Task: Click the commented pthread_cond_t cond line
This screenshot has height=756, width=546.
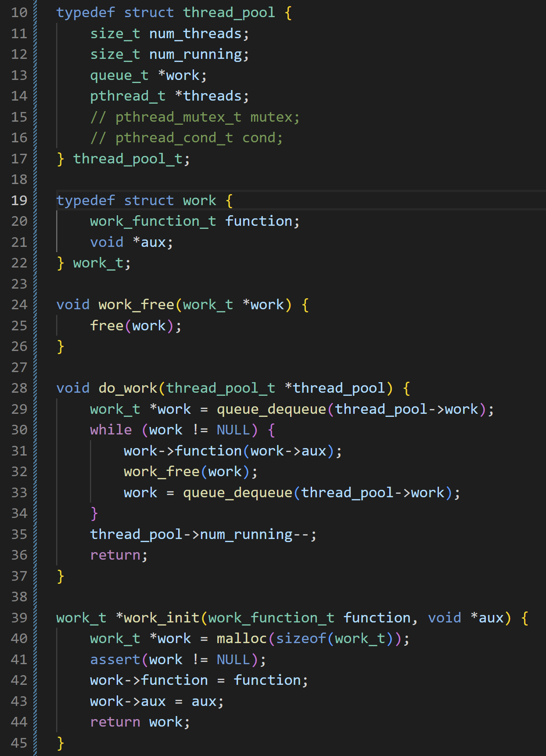Action: [x=186, y=138]
